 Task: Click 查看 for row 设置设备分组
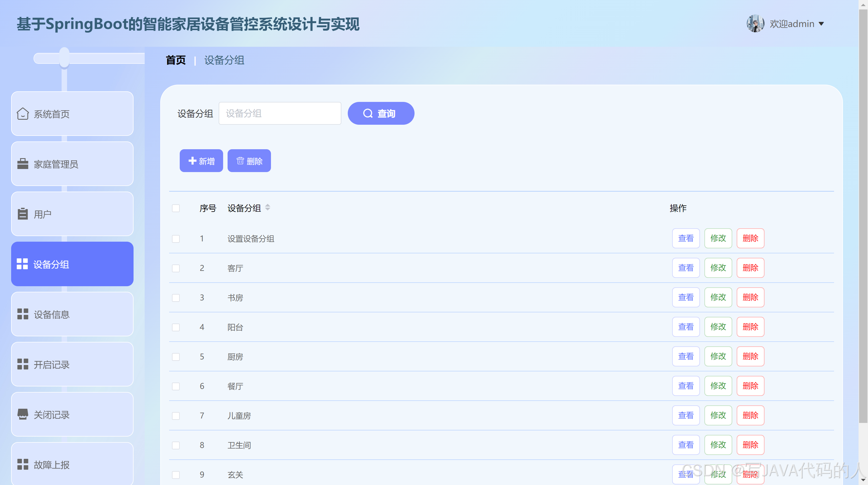coord(686,238)
